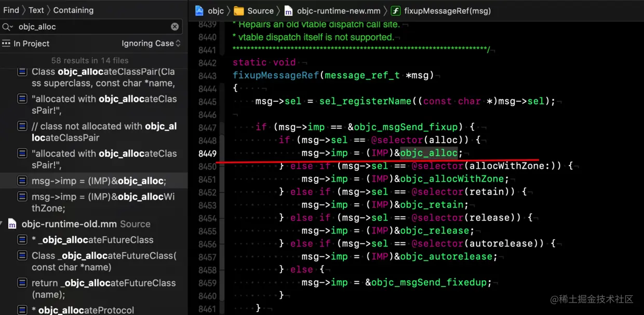644x315 pixels.
Task: Click the icon beside msg->imp = (IMP)&objc_alloc; result
Action: coord(22,181)
